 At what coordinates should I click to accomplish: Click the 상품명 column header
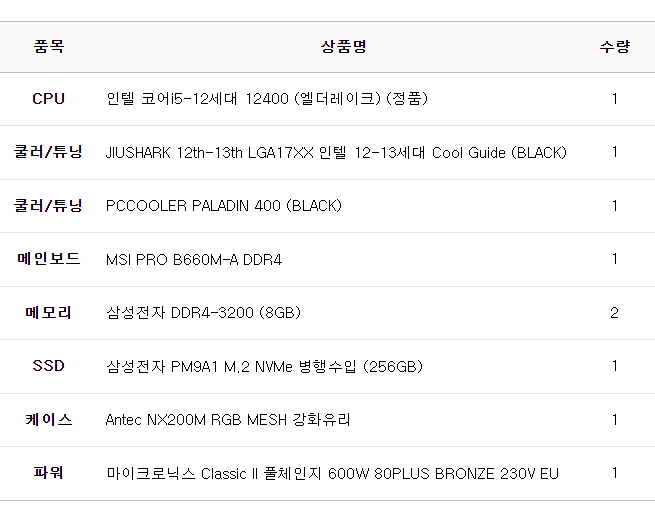pos(344,46)
